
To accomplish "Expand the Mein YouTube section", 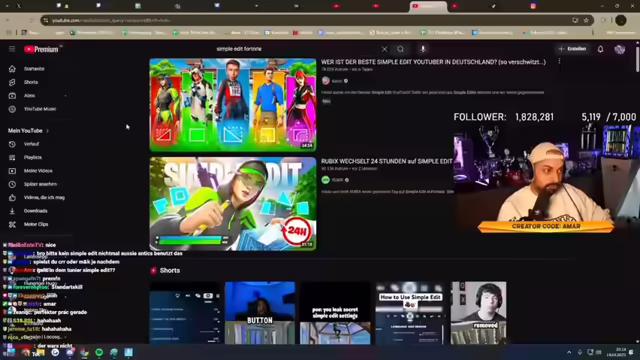I will pos(29,131).
